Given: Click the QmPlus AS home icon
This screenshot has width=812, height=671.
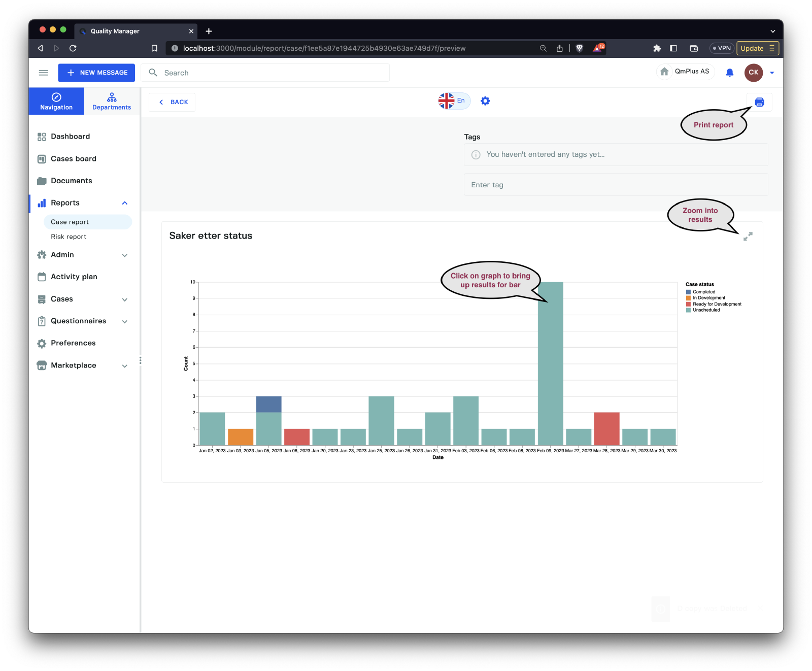Looking at the screenshot, I should 664,72.
